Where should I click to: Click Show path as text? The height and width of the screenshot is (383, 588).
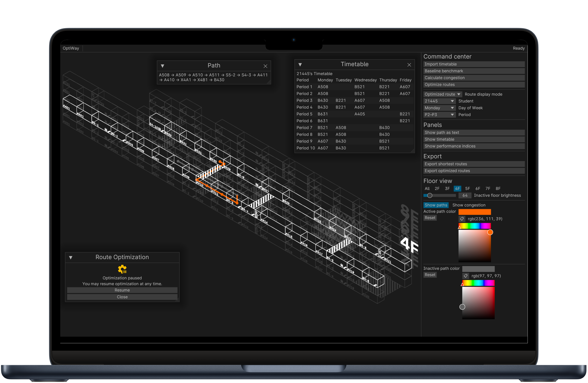point(474,133)
